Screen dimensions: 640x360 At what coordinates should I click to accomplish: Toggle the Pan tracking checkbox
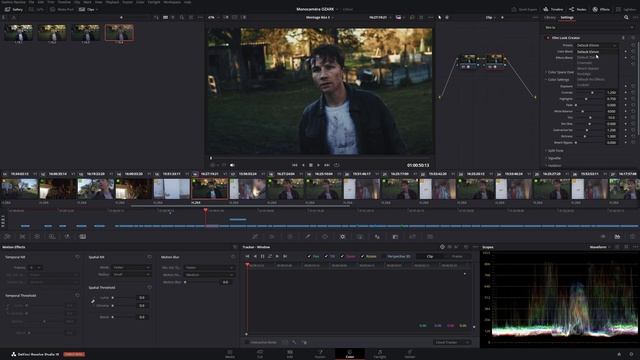(x=309, y=256)
